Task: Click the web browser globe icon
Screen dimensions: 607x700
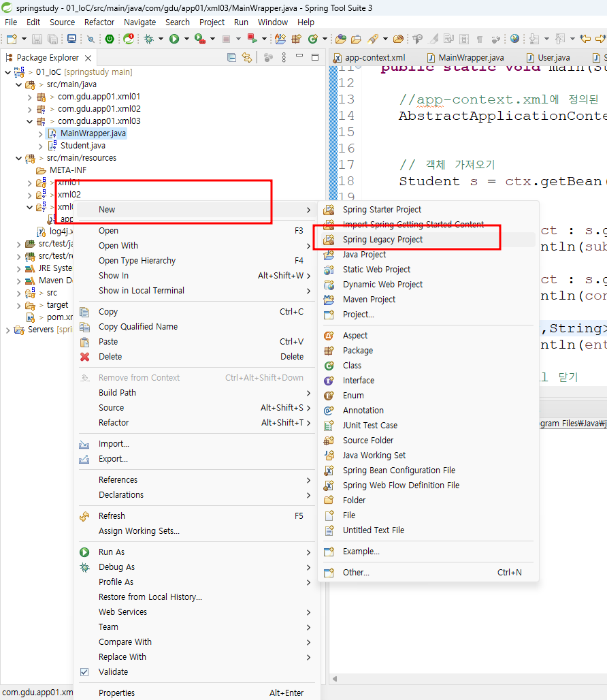Action: 514,39
